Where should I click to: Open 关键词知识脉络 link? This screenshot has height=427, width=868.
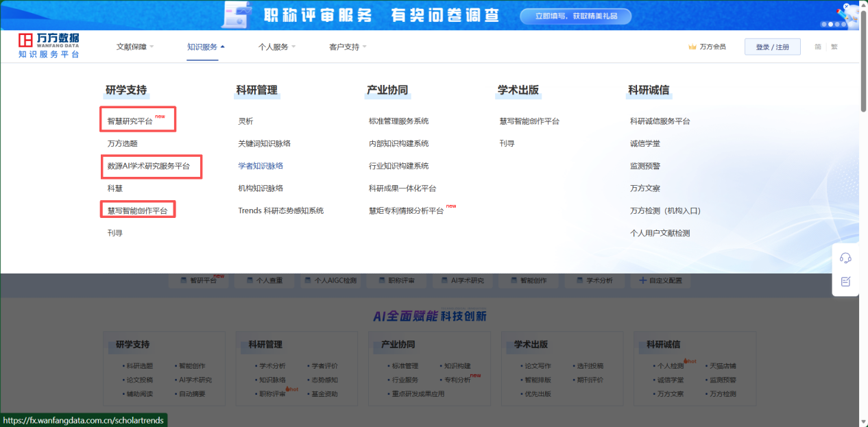264,144
